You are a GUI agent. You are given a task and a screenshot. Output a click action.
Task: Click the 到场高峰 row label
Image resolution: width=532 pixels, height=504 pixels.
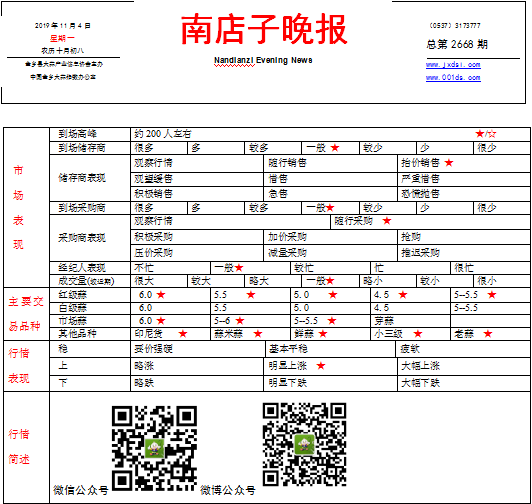[x=78, y=134]
